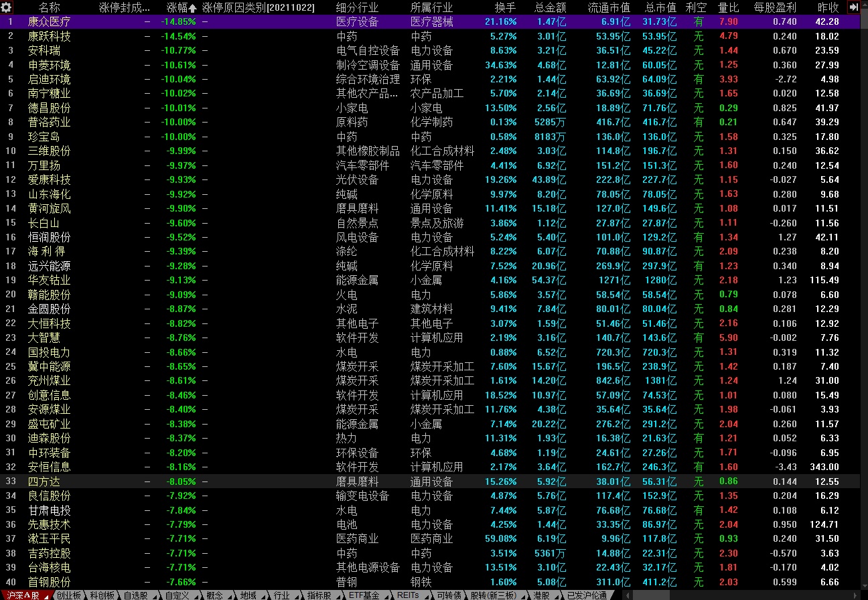
Task: Open the REITs tab menu
Action: click(x=412, y=595)
